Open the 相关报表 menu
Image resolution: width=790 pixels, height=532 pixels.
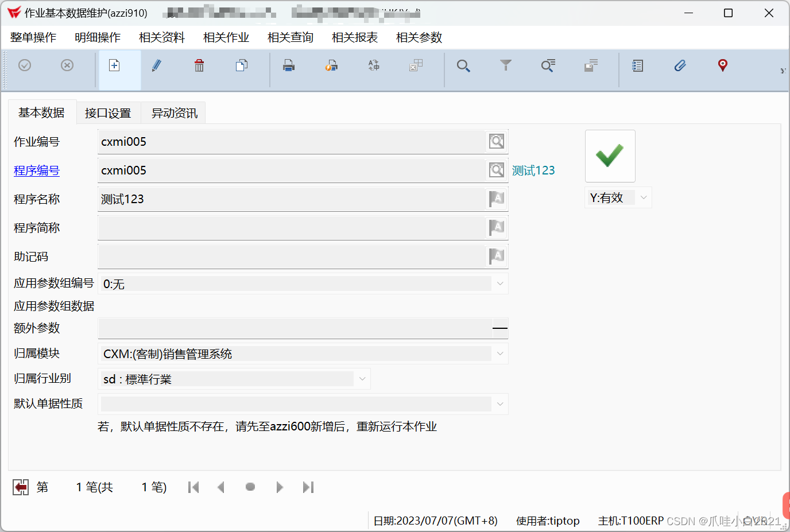355,37
